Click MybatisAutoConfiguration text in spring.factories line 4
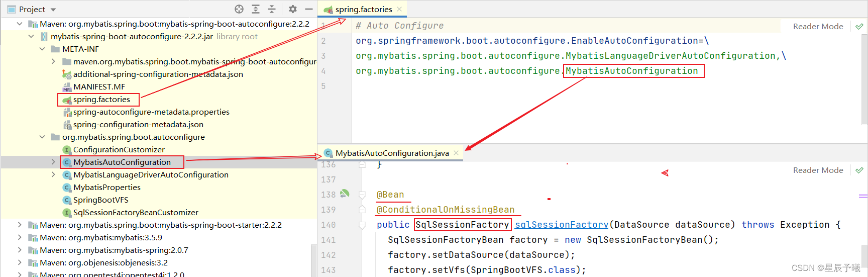Screen dimensions: 868x277 click(632, 71)
